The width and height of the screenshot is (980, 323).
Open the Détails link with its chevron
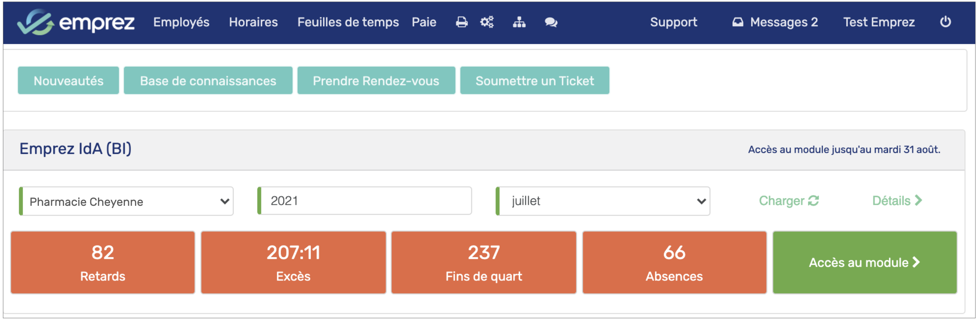[x=897, y=201]
